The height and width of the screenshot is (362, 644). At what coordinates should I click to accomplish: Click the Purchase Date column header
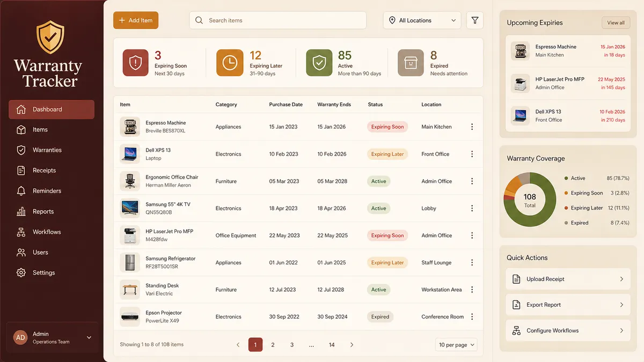pyautogui.click(x=286, y=105)
